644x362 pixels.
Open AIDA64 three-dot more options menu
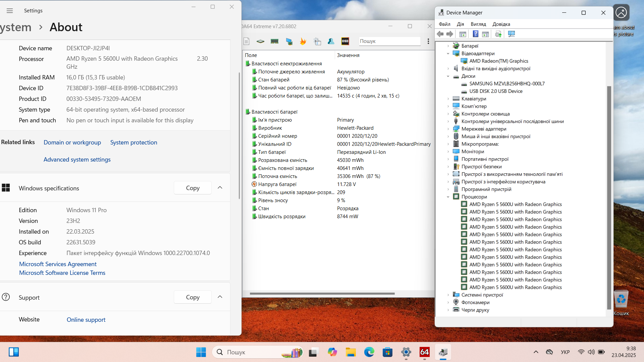click(x=428, y=41)
